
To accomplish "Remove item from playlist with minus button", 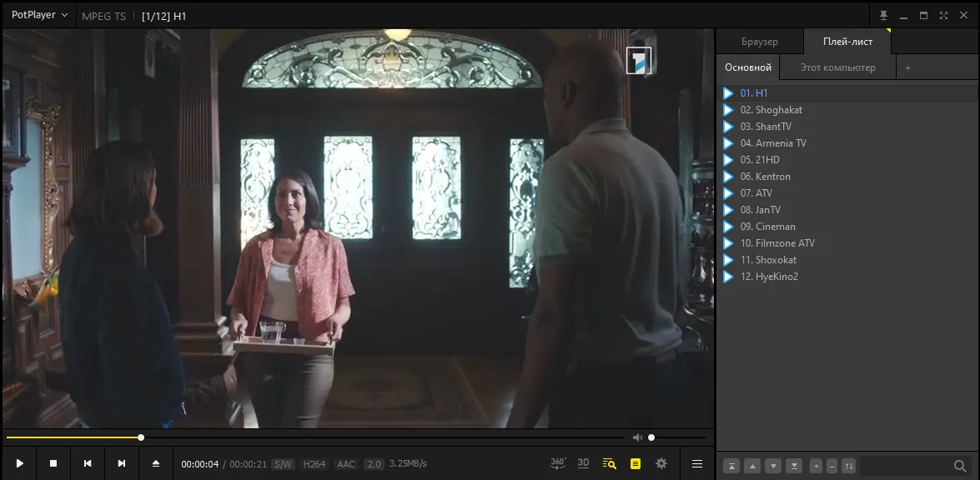I will click(x=832, y=466).
